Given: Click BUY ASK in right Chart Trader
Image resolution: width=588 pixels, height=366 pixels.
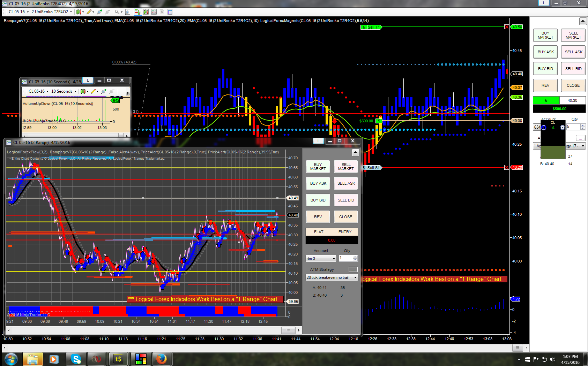Looking at the screenshot, I should [x=545, y=52].
